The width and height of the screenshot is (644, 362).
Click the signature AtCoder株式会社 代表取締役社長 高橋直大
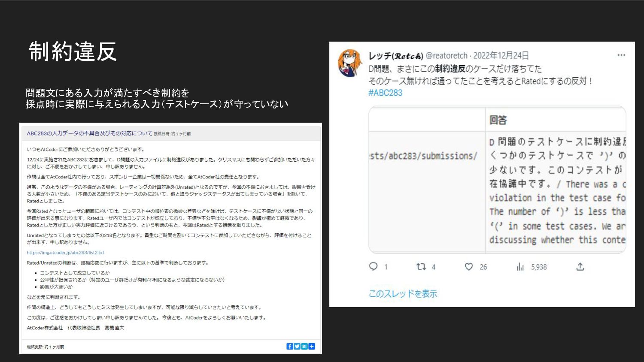coord(76,328)
